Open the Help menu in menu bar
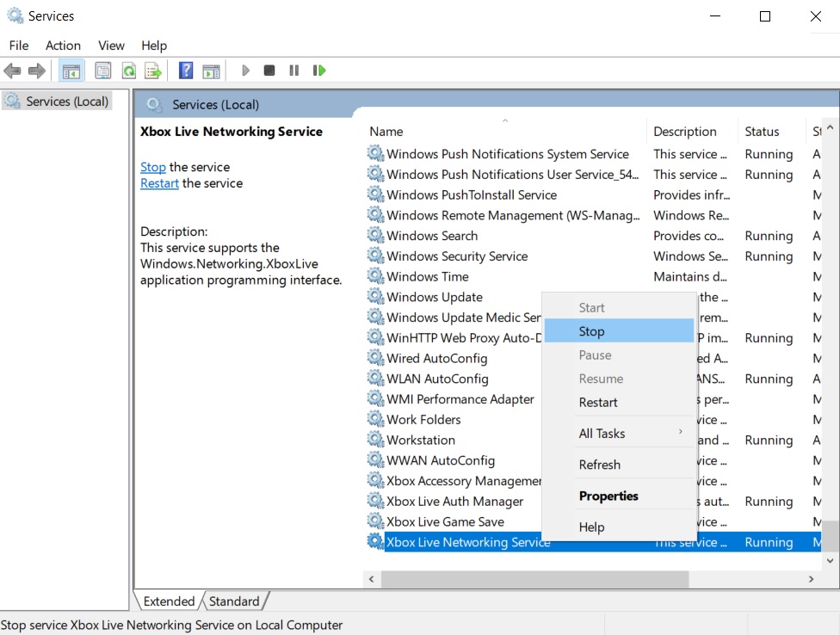The width and height of the screenshot is (840, 635). coord(154,46)
